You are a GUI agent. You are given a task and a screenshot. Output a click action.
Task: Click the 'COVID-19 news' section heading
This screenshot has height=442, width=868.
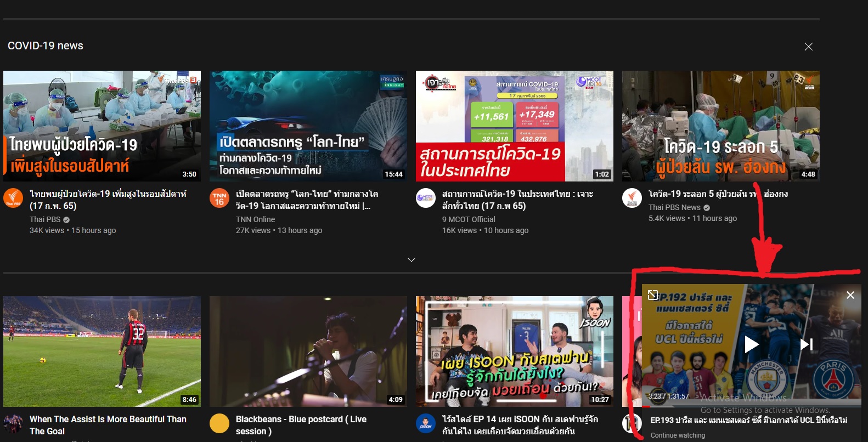pyautogui.click(x=46, y=46)
